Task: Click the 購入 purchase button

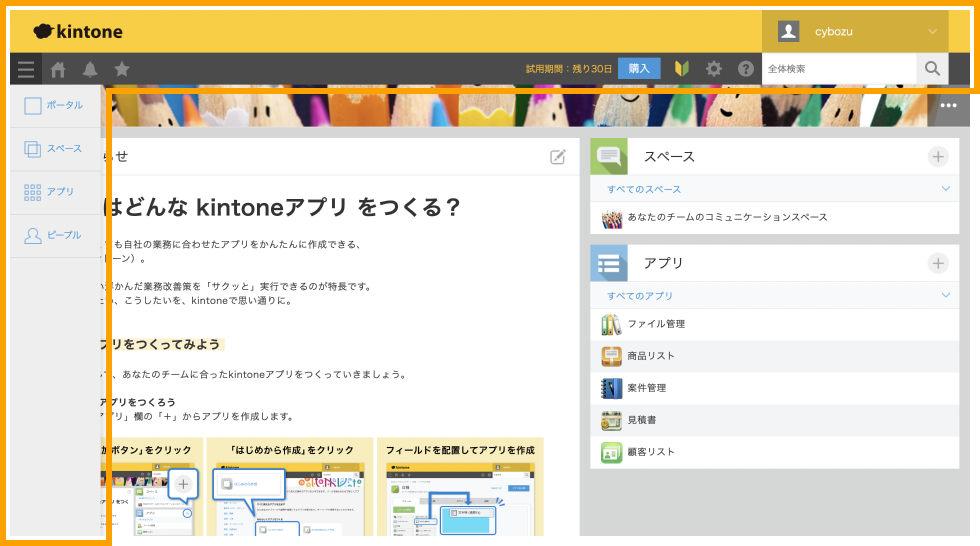Action: pos(639,69)
